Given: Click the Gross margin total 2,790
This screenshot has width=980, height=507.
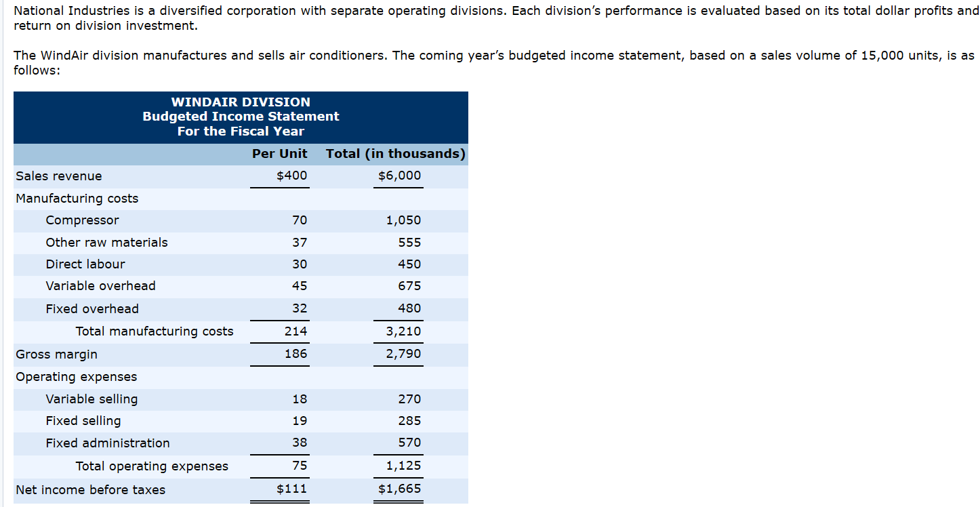Looking at the screenshot, I should coord(403,354).
